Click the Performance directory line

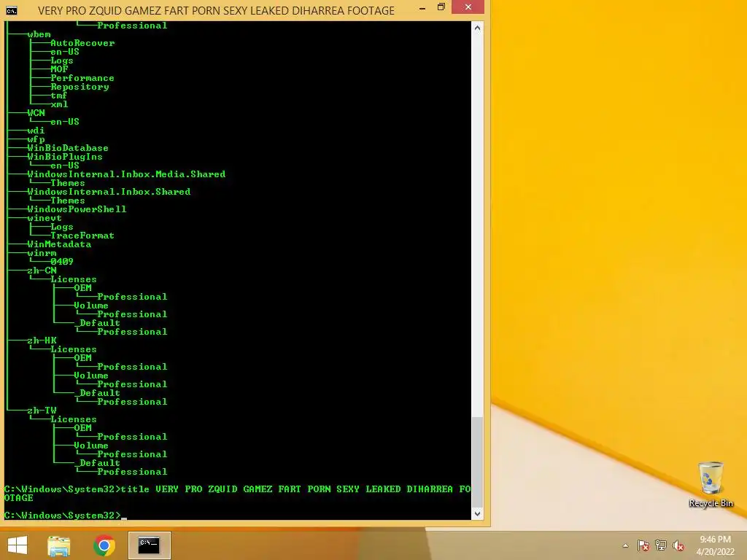pos(82,78)
